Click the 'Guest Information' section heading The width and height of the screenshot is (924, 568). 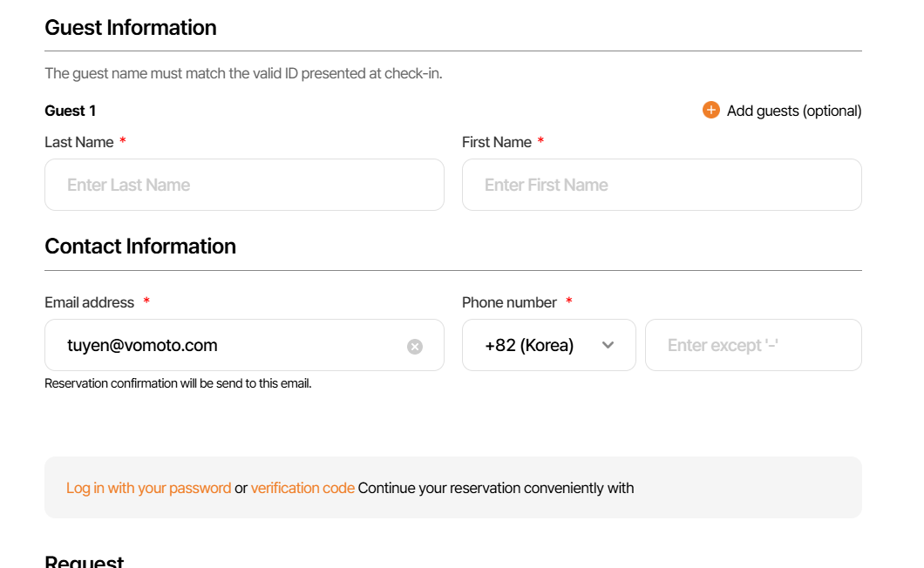[x=131, y=28]
